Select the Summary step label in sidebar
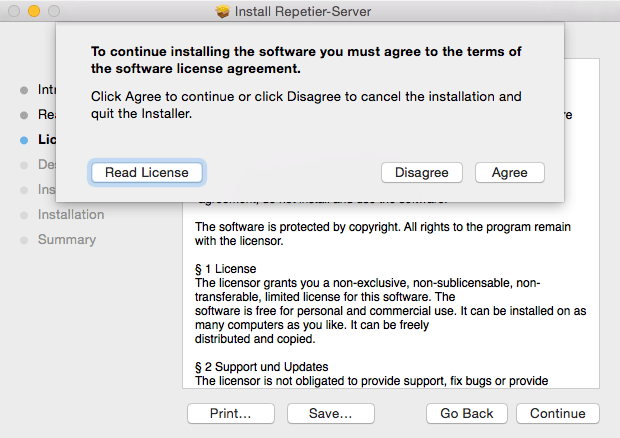The image size is (620, 438). 67,239
